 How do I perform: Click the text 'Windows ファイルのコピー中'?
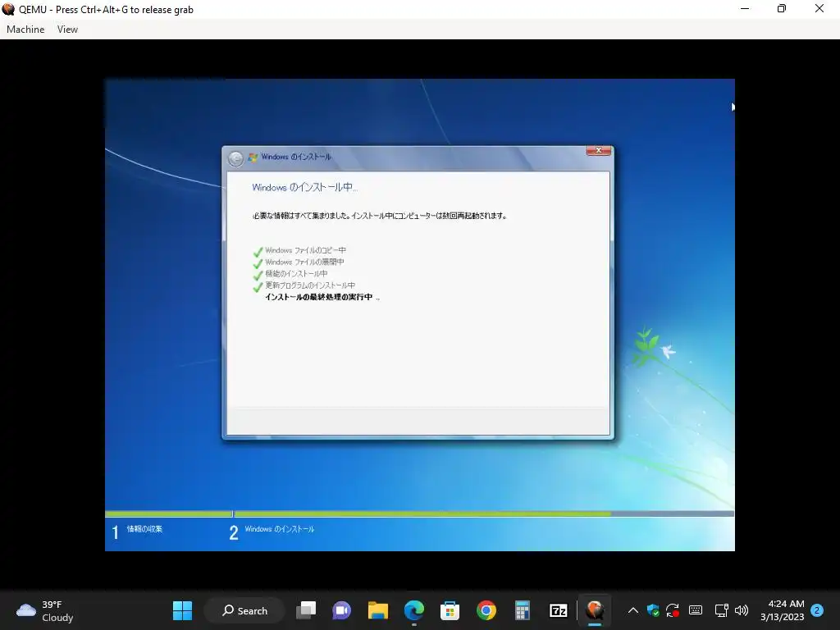coord(305,250)
